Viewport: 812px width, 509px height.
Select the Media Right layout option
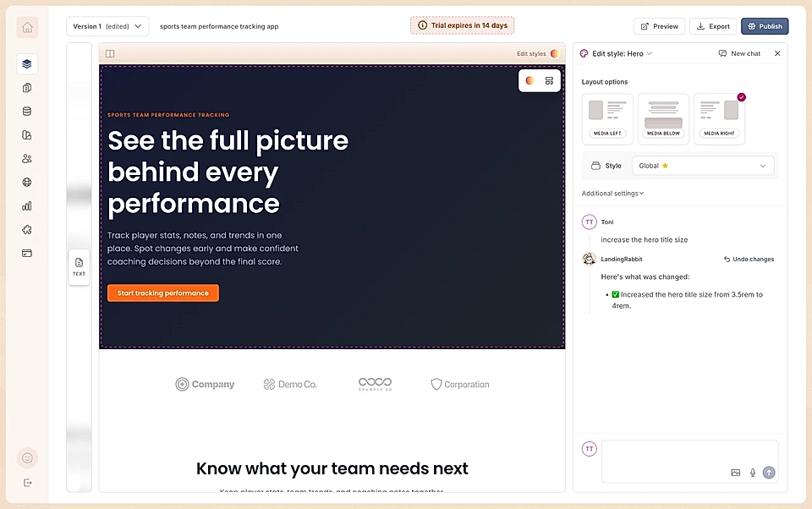[719, 119]
